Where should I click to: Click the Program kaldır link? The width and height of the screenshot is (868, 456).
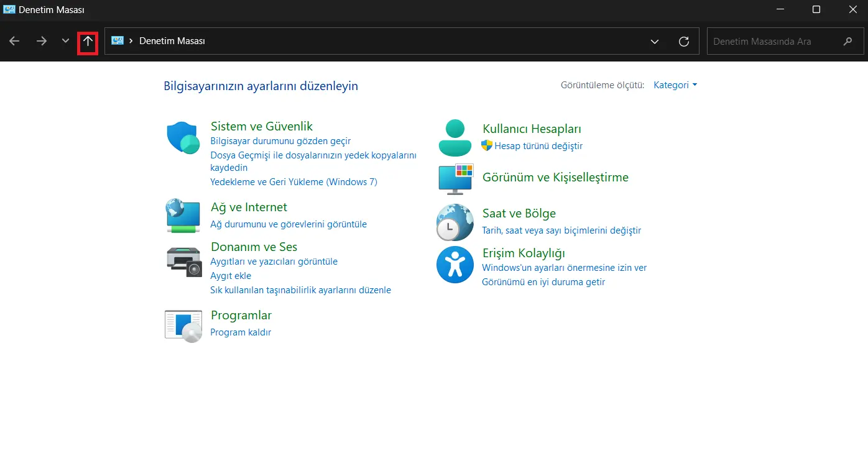coord(241,332)
